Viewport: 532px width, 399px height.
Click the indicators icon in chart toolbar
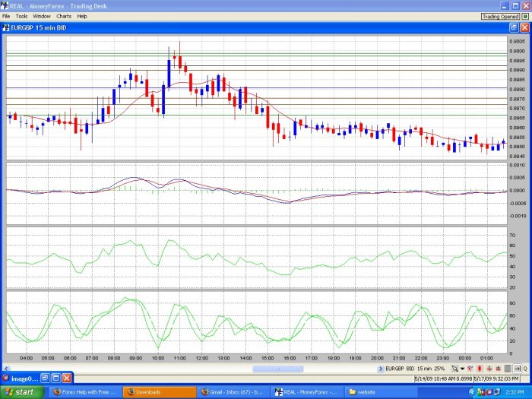click(x=470, y=369)
